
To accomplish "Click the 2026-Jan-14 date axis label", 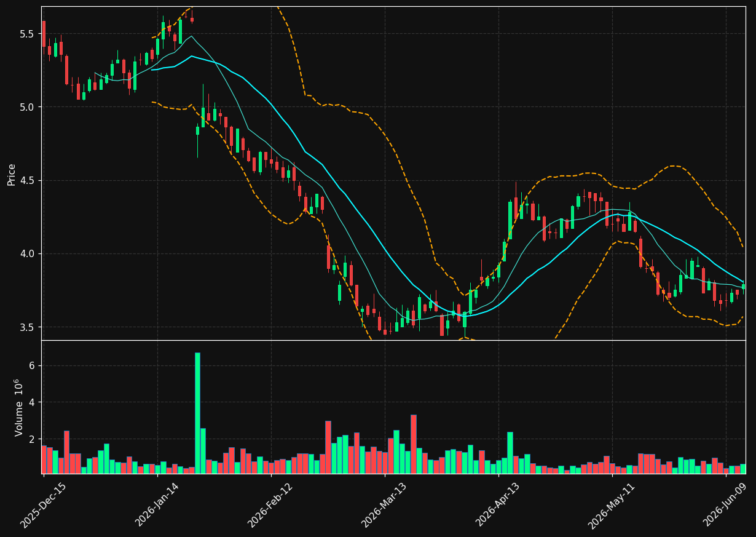I will (x=157, y=506).
